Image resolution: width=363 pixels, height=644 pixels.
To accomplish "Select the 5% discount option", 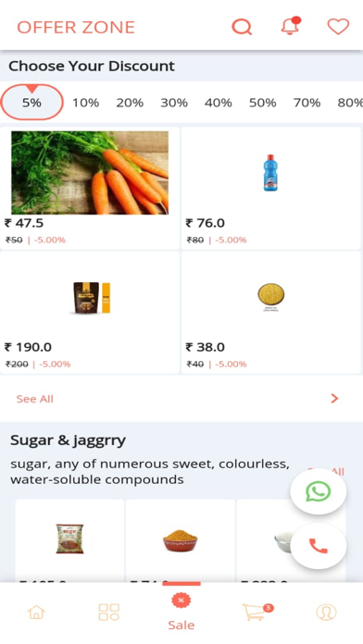I will click(x=32, y=103).
